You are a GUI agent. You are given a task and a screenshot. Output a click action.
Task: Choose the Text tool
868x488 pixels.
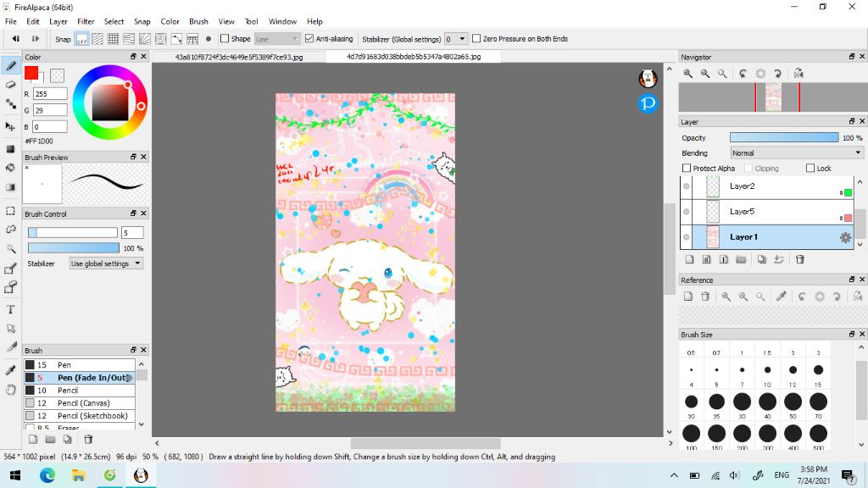(x=10, y=310)
